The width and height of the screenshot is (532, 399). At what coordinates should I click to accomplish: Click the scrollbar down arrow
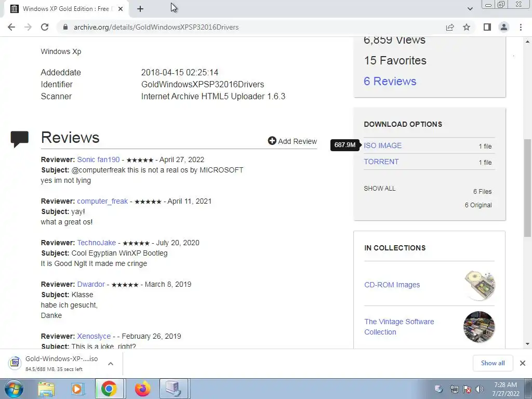[x=528, y=344]
